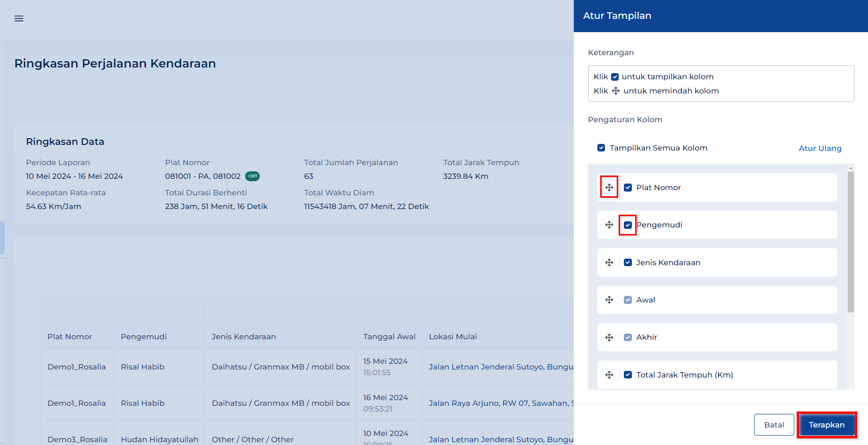Click the Total Jarak Tempuh (Km) label
Image resolution: width=868 pixels, height=445 pixels.
click(x=684, y=375)
